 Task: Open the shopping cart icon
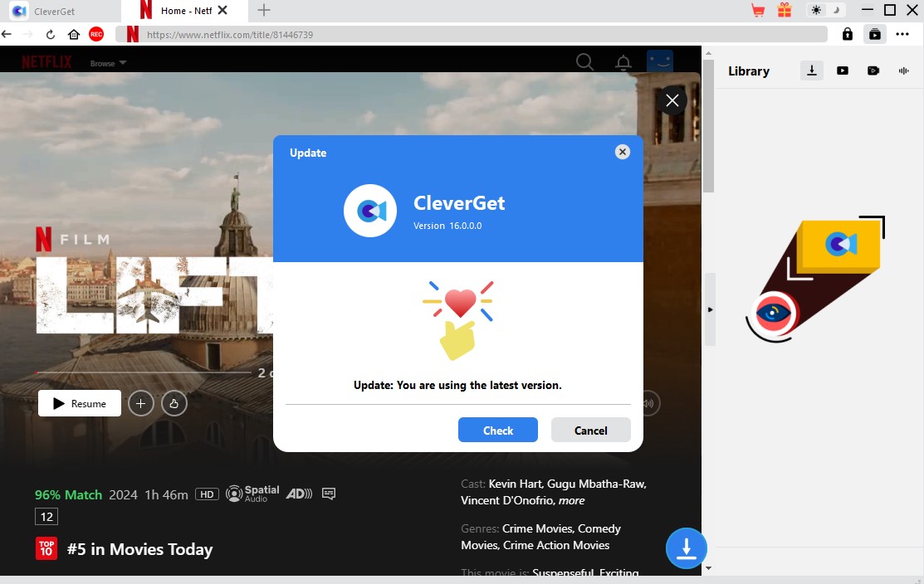point(758,10)
